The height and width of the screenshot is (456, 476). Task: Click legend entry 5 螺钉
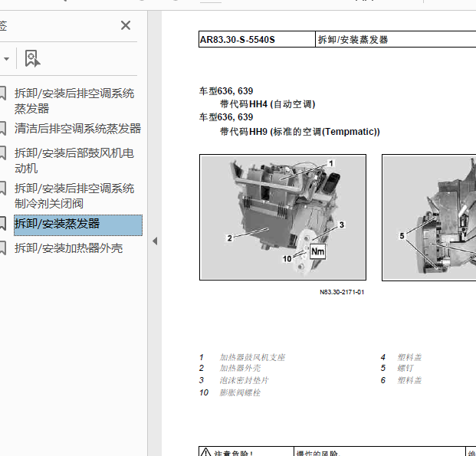[x=397, y=369]
